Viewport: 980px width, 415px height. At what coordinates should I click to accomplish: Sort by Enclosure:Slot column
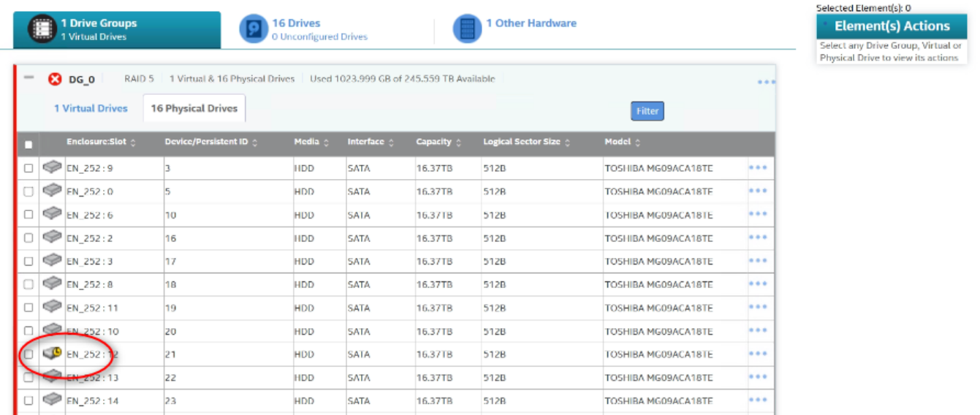[x=101, y=142]
